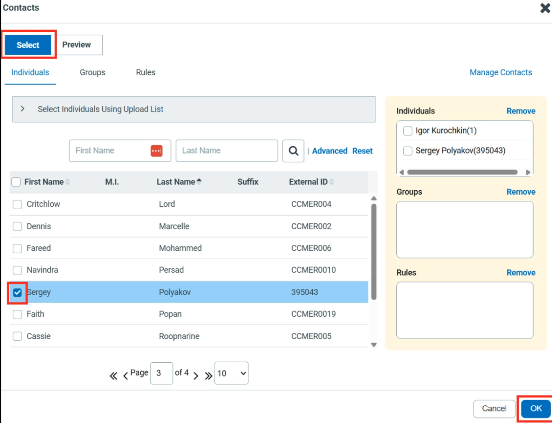Open the Preview tab
553x424 pixels.
(x=77, y=45)
